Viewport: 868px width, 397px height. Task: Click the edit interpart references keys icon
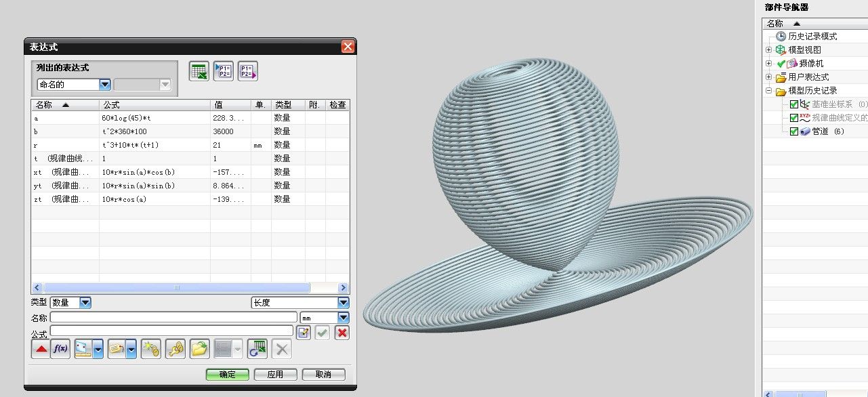[175, 349]
